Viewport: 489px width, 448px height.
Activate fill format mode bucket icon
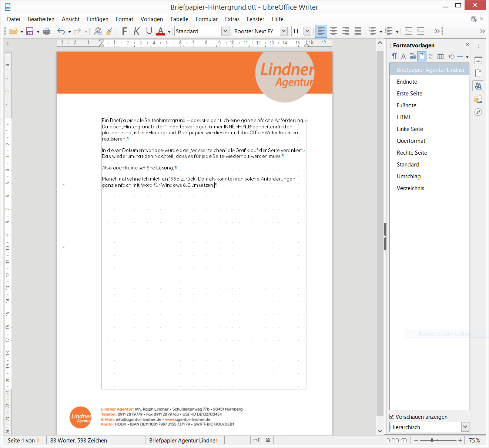(x=451, y=56)
